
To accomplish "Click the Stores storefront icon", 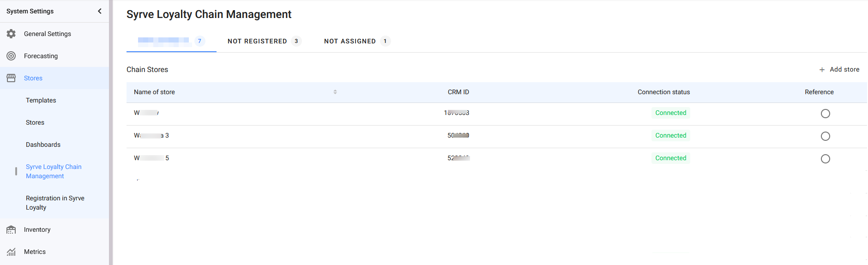I will [x=11, y=78].
